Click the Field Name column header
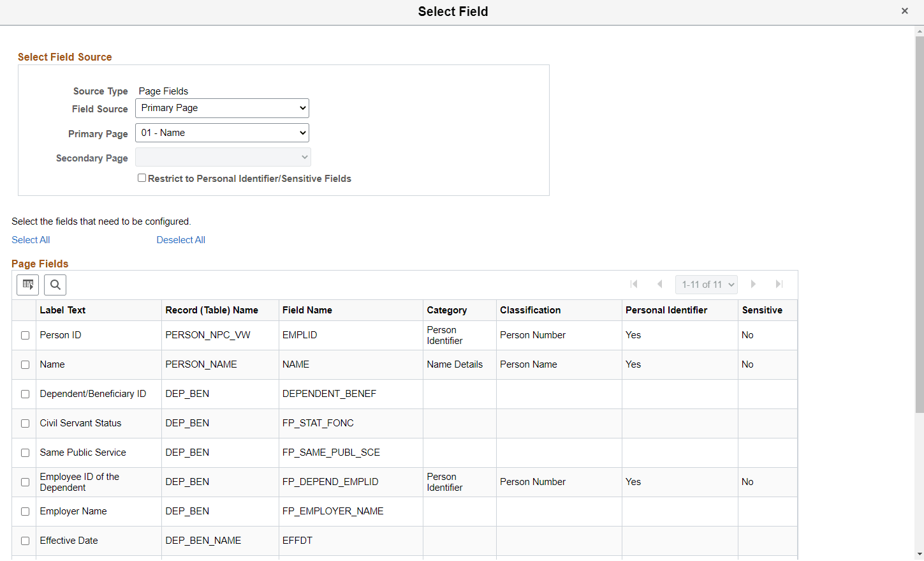924x561 pixels. tap(307, 310)
